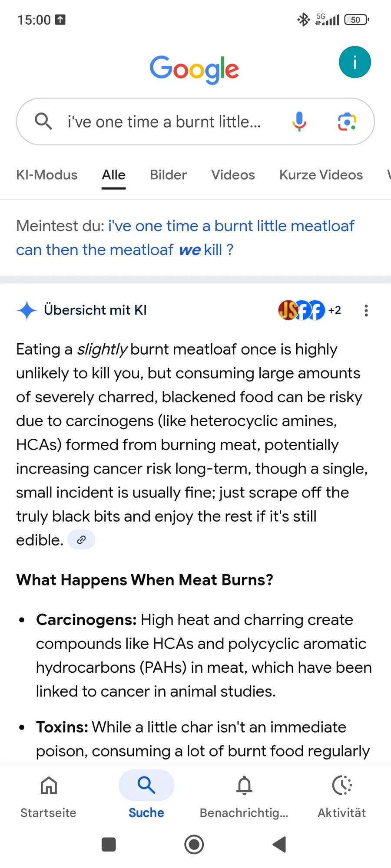Screen dimensions: 391x868
Task: Tap the search query text field
Action: 164,122
